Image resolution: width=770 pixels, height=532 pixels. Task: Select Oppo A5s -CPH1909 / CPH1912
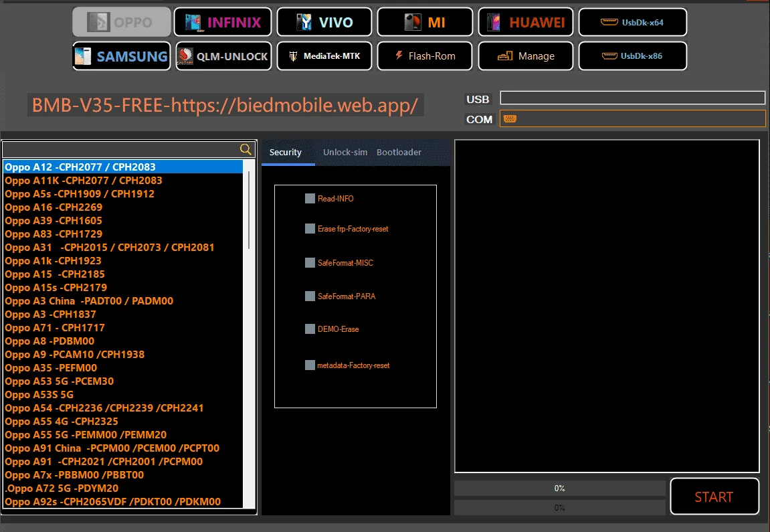coord(123,193)
